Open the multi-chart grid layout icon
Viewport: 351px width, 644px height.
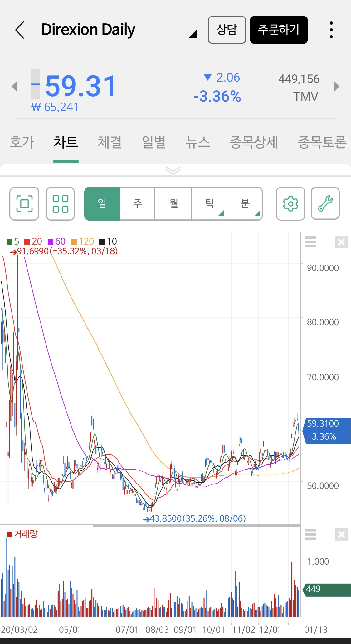pyautogui.click(x=61, y=204)
